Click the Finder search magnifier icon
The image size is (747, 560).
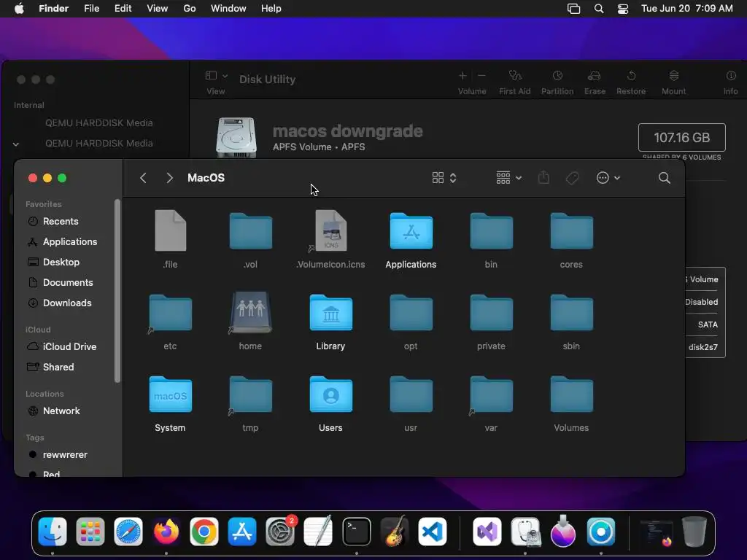click(664, 178)
